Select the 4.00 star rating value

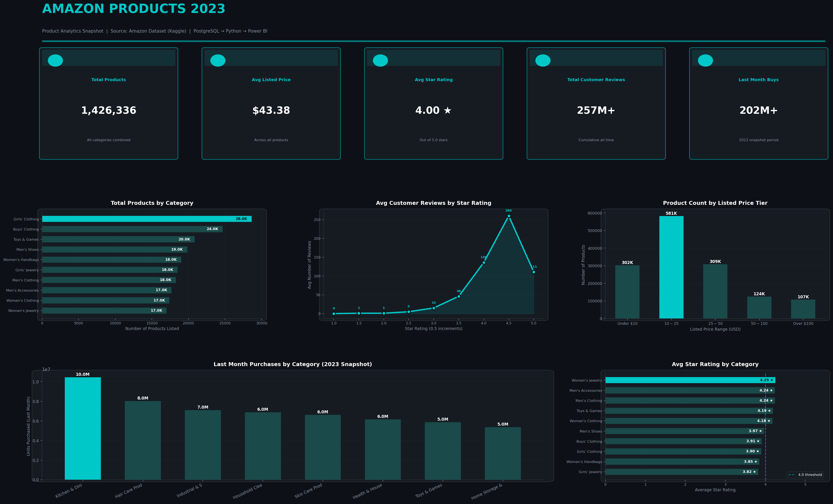pyautogui.click(x=433, y=111)
